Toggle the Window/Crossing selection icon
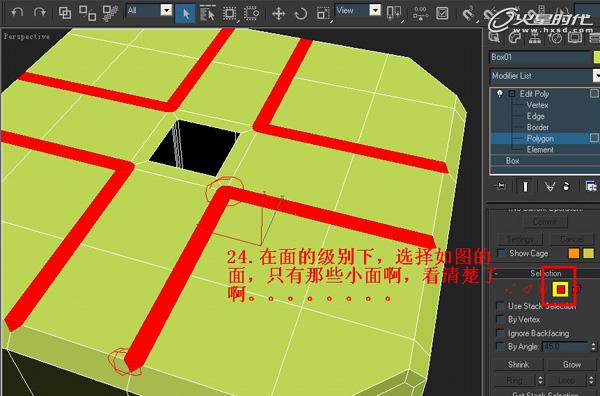The image size is (600, 396). click(251, 13)
